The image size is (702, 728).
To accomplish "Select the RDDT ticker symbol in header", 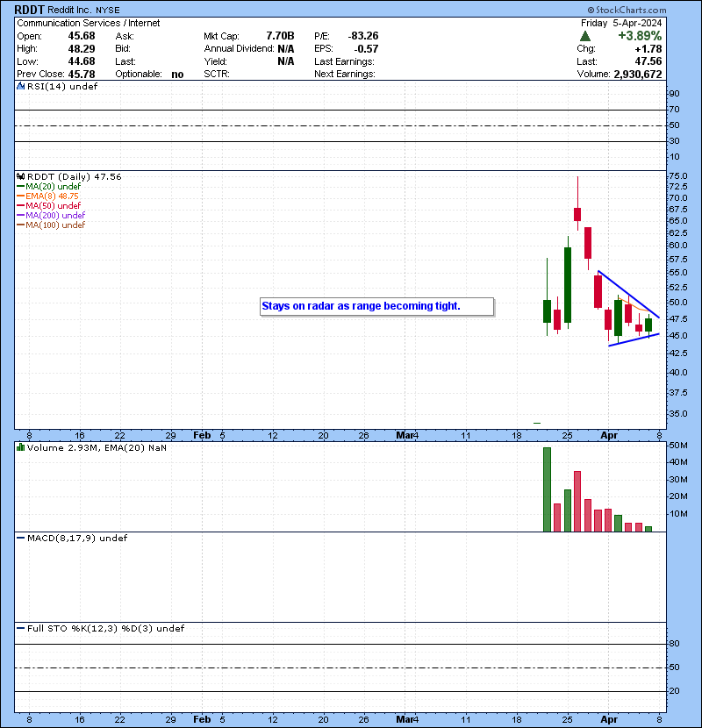I will pos(29,10).
